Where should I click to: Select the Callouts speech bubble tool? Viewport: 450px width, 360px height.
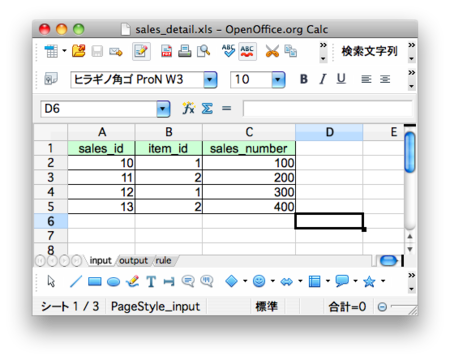[x=188, y=282]
